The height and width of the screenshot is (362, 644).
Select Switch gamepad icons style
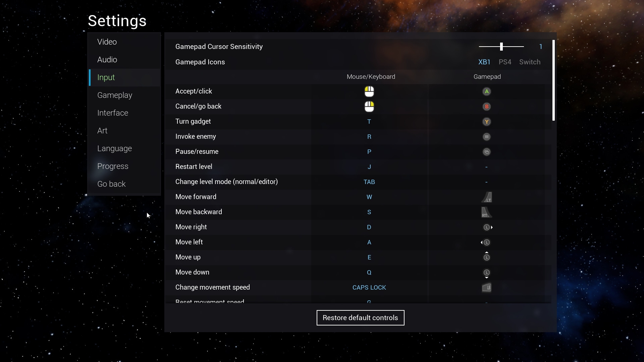(x=530, y=62)
